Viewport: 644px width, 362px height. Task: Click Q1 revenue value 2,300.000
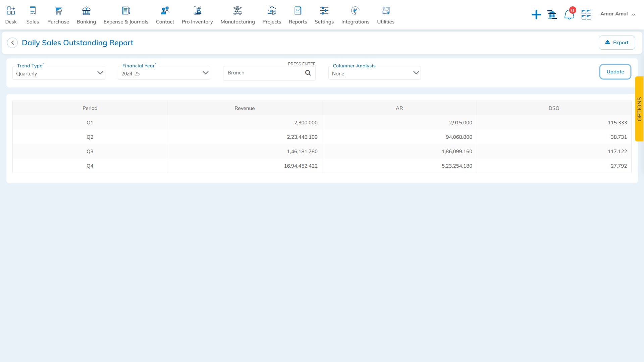pos(306,123)
